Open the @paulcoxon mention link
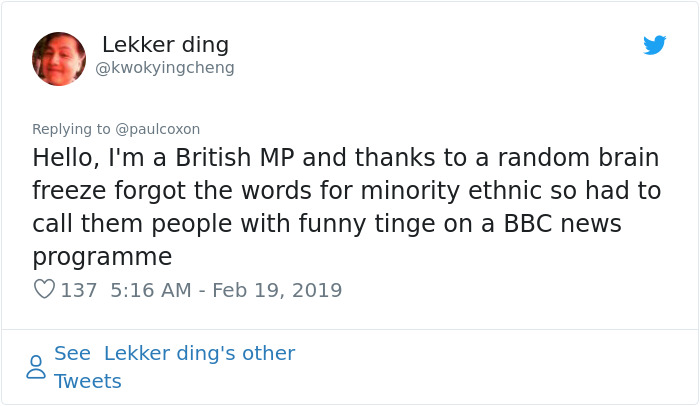Screen dimensions: 700x406 coord(158,129)
